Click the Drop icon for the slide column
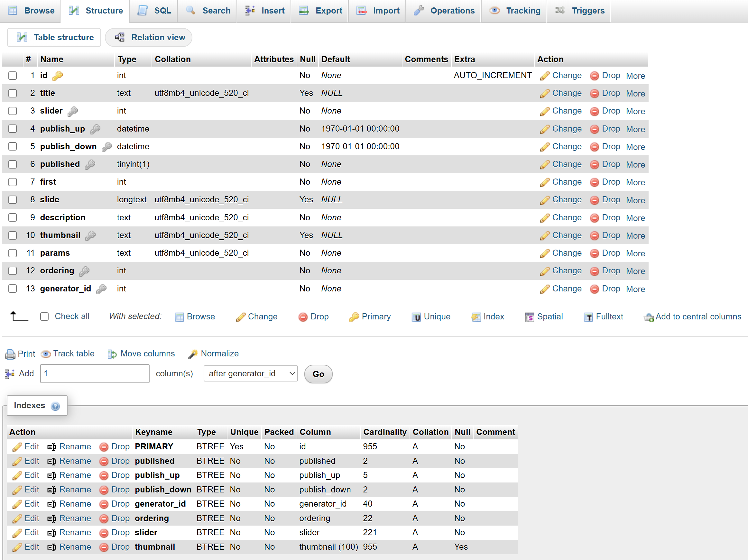 594,200
